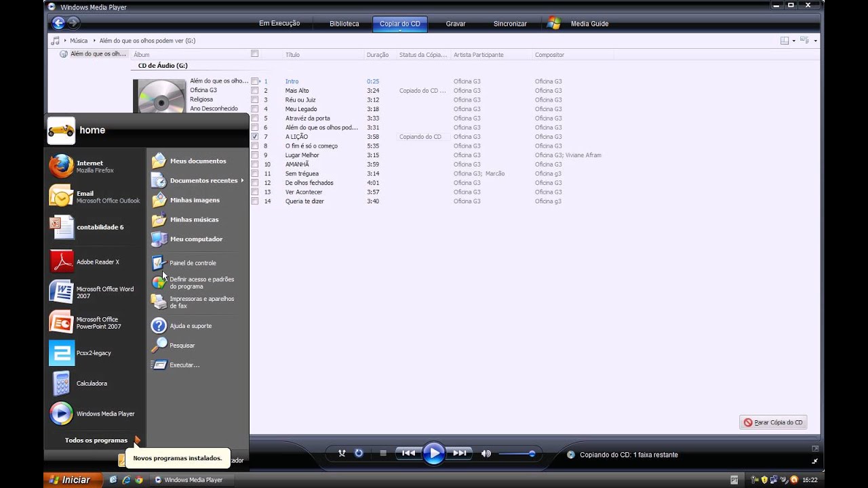Open Calculadora
868x488 pixels.
(95, 384)
